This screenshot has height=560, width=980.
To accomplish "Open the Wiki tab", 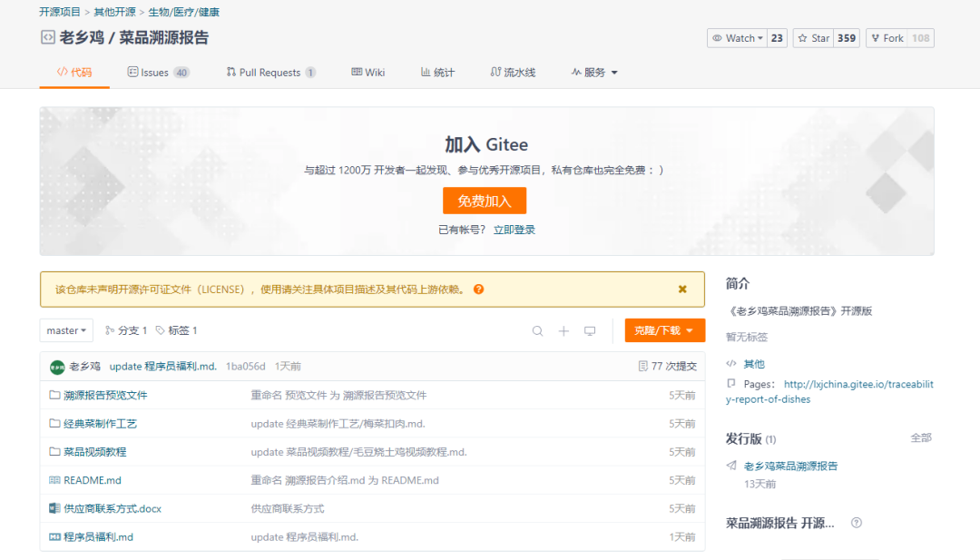I will coord(368,73).
